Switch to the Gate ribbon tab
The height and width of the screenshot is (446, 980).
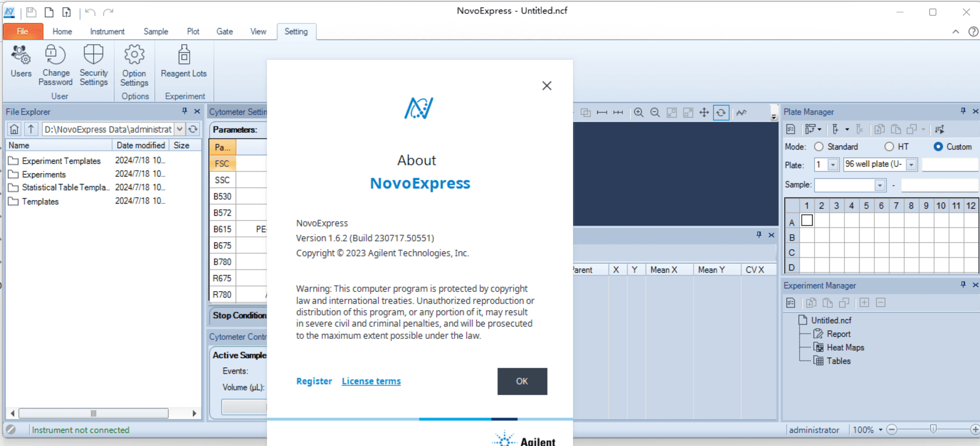click(x=224, y=31)
